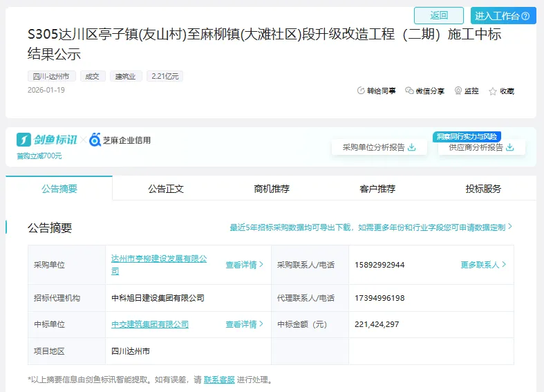Screen dimensions: 544x392
Task: Click the forward-to-colleague icon
Action: [361, 91]
